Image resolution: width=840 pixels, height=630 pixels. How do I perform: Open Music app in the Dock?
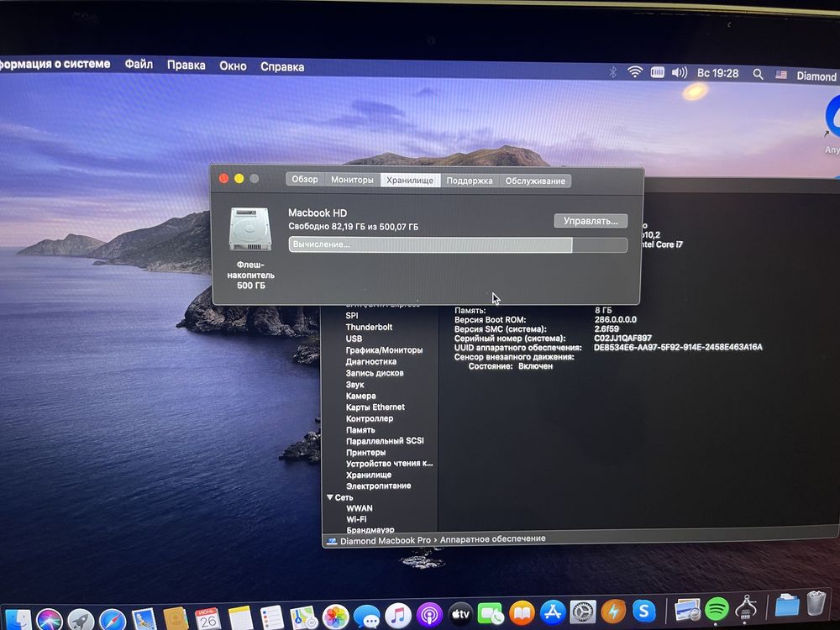click(x=398, y=615)
